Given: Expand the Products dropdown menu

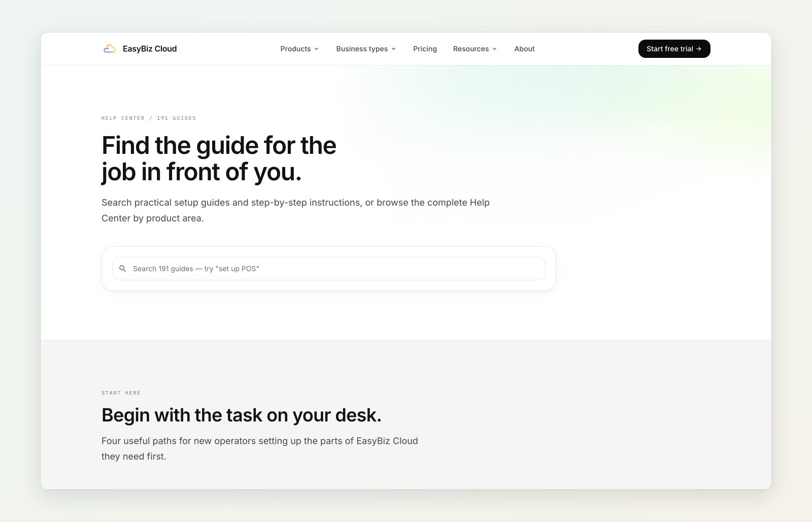Looking at the screenshot, I should point(299,49).
